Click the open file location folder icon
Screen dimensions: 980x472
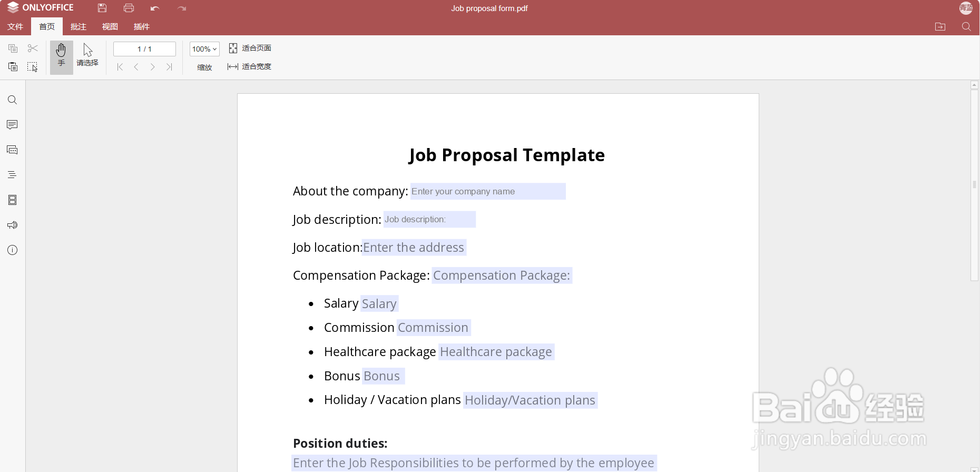click(x=940, y=26)
